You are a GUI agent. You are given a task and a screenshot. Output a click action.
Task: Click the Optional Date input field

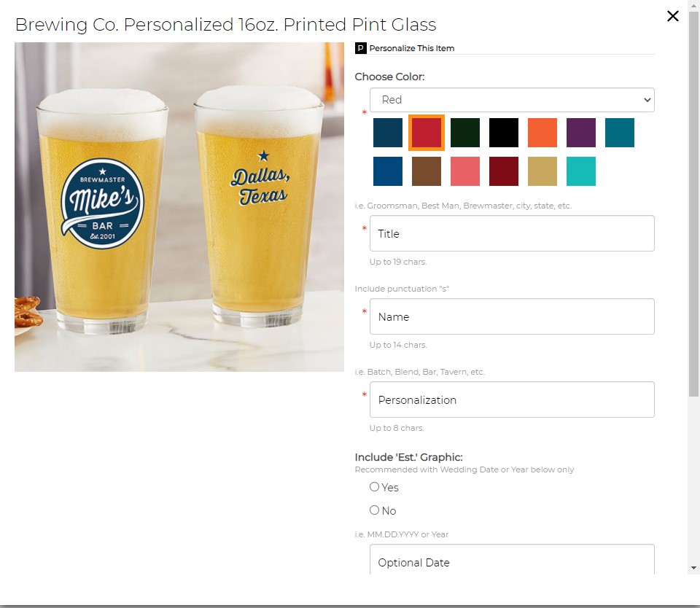tap(512, 559)
